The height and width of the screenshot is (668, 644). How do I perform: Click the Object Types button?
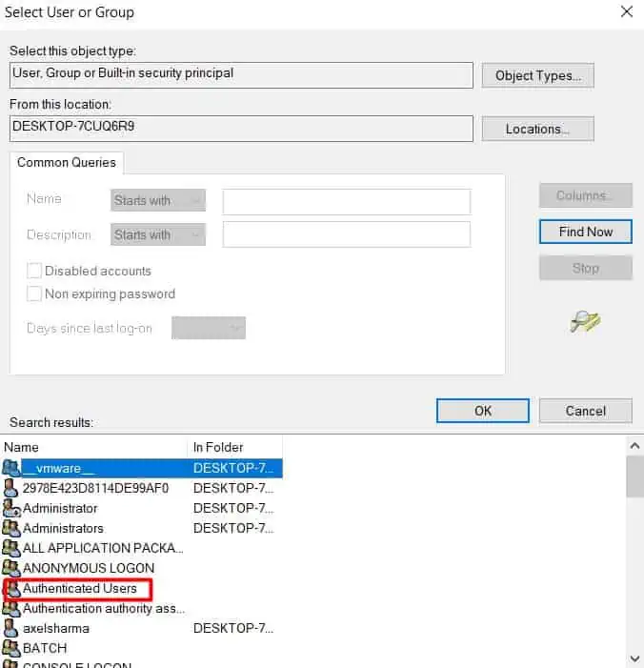(x=537, y=75)
